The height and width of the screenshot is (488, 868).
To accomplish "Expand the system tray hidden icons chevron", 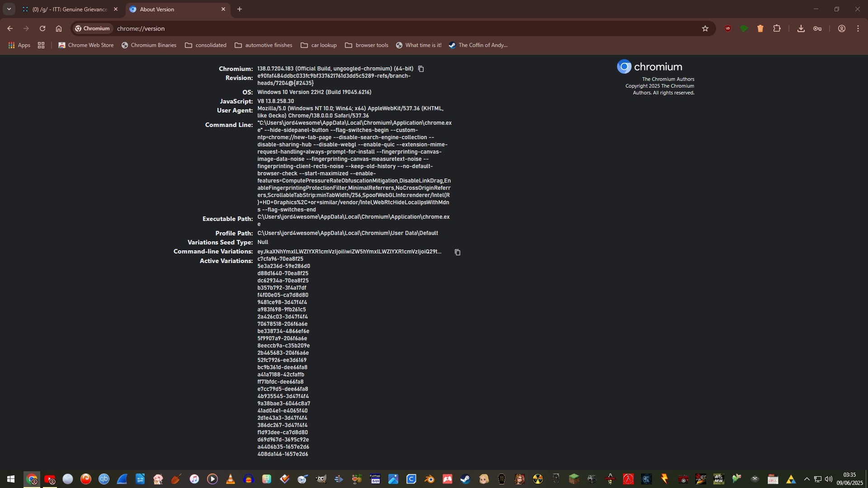I will 807,479.
